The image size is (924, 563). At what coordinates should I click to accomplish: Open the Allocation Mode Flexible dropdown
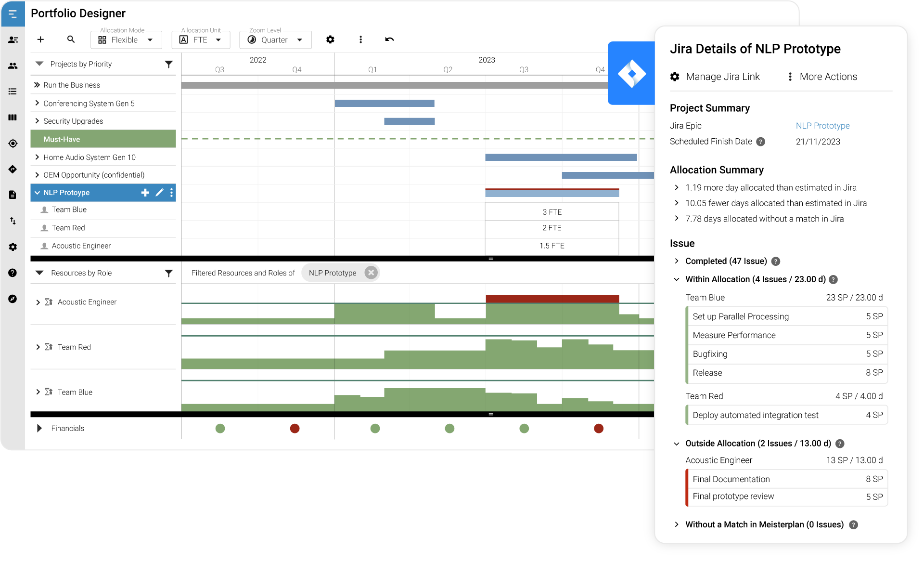coord(126,40)
